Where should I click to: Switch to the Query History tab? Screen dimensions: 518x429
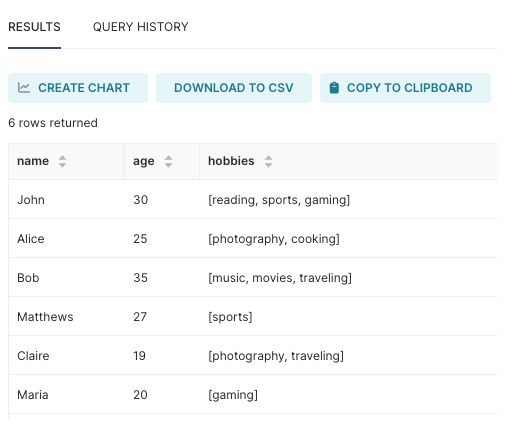[x=140, y=27]
